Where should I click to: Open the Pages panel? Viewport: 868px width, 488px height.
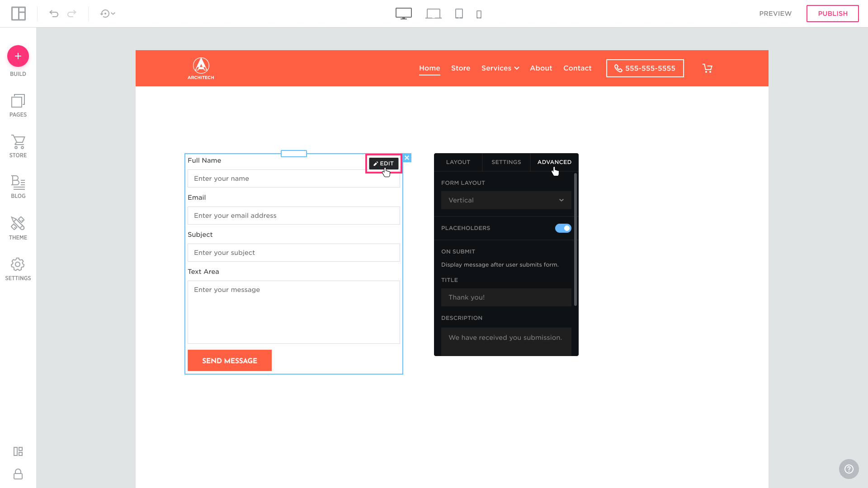pos(18,106)
